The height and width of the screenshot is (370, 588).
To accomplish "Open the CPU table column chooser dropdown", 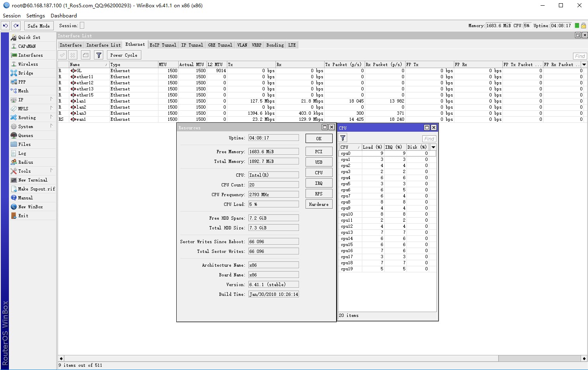I will [x=433, y=147].
